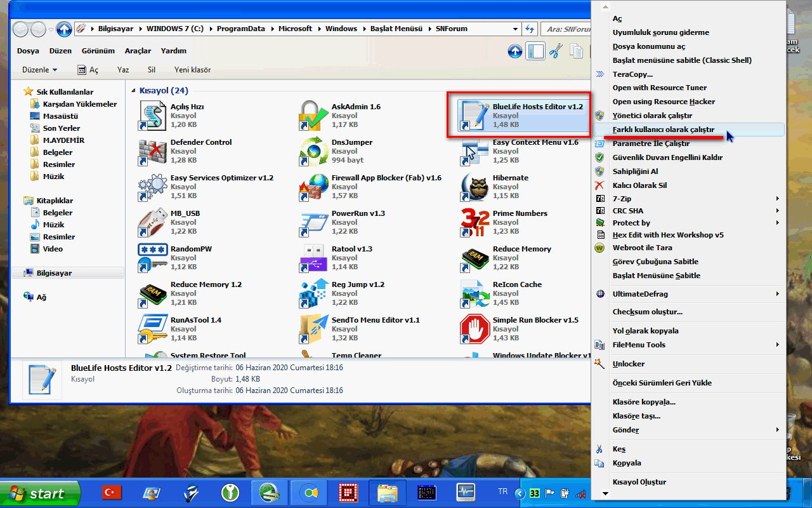Select the SendTo Menu Editor v1.1 icon

314,329
